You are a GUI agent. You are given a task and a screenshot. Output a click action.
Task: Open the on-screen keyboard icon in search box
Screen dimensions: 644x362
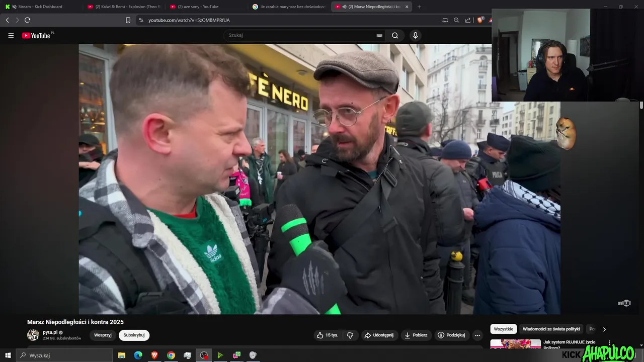[x=379, y=35]
